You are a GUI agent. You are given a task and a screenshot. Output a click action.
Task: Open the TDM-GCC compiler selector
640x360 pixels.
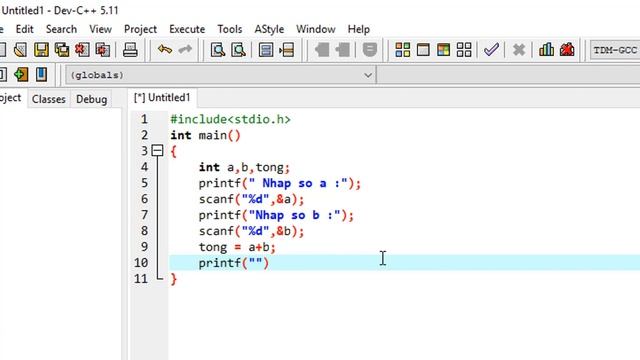click(615, 50)
